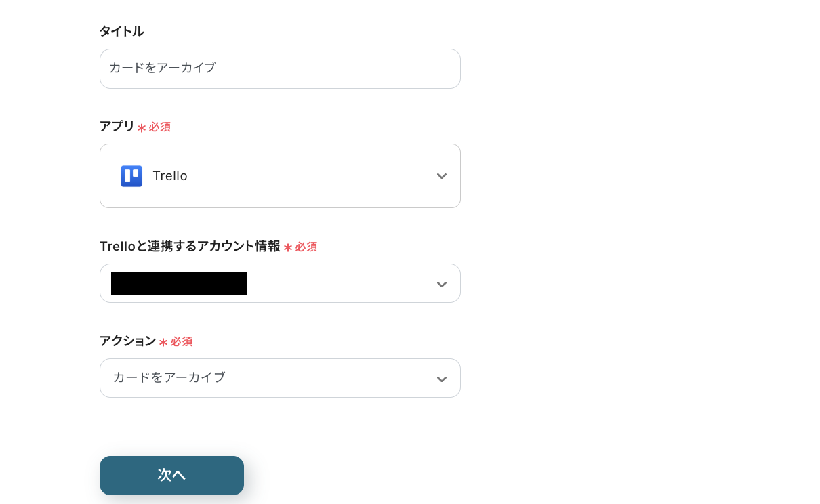Click the 必須 tag next to アプリ
820x504 pixels.
coord(160,127)
